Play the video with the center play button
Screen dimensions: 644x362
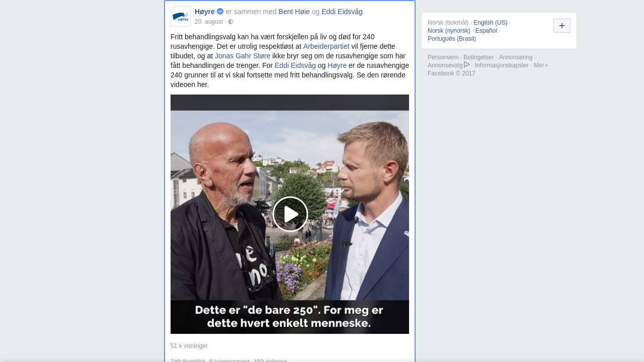(290, 214)
